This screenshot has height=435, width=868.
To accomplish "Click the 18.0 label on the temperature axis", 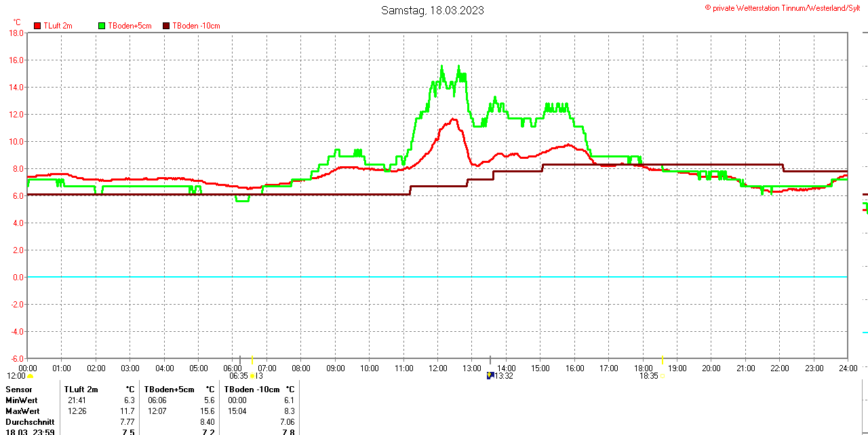I will tap(15, 33).
